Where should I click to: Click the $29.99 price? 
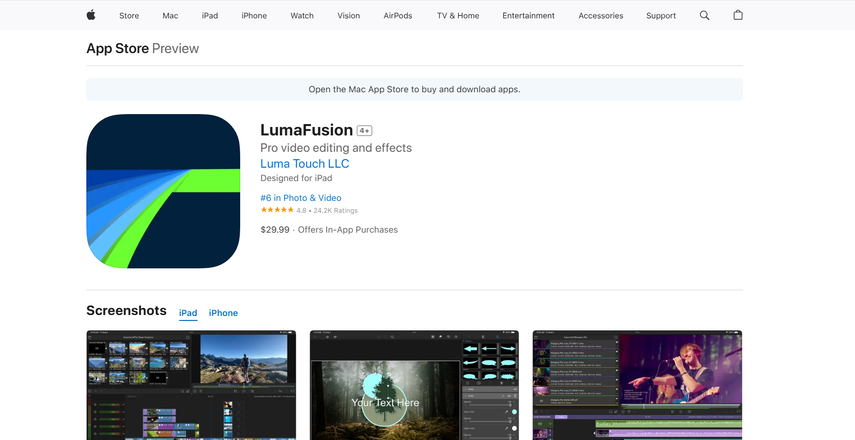[x=275, y=230]
